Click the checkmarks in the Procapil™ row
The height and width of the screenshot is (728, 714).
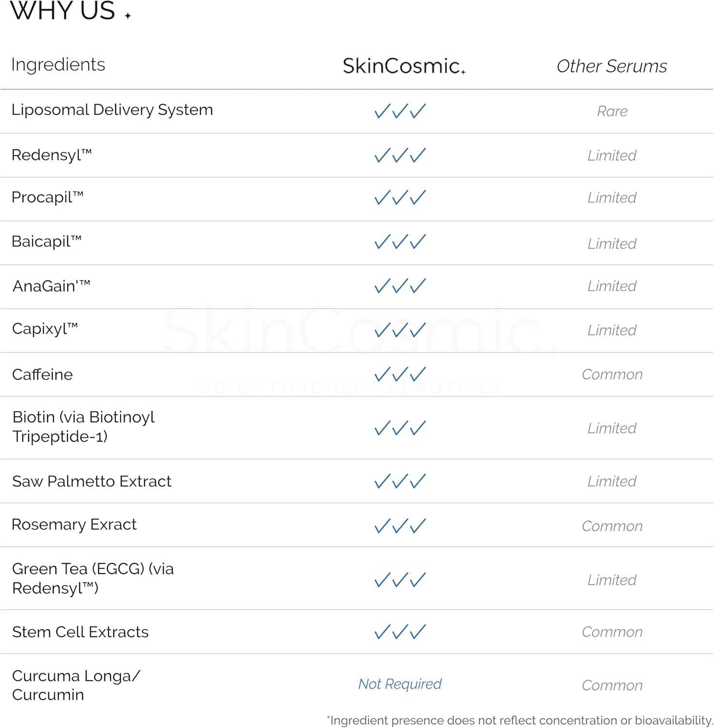tap(400, 198)
